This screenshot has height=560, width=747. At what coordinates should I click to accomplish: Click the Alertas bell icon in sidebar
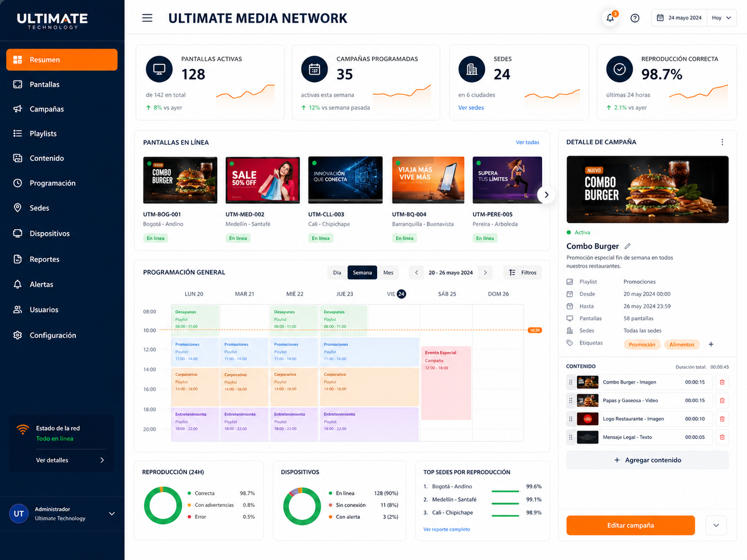point(18,285)
